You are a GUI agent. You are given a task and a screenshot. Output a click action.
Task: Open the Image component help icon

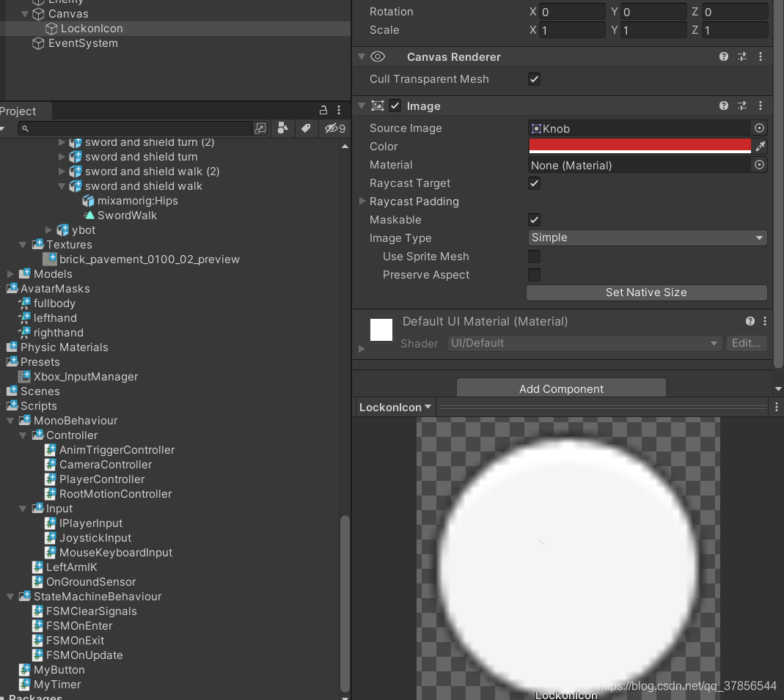(x=724, y=106)
